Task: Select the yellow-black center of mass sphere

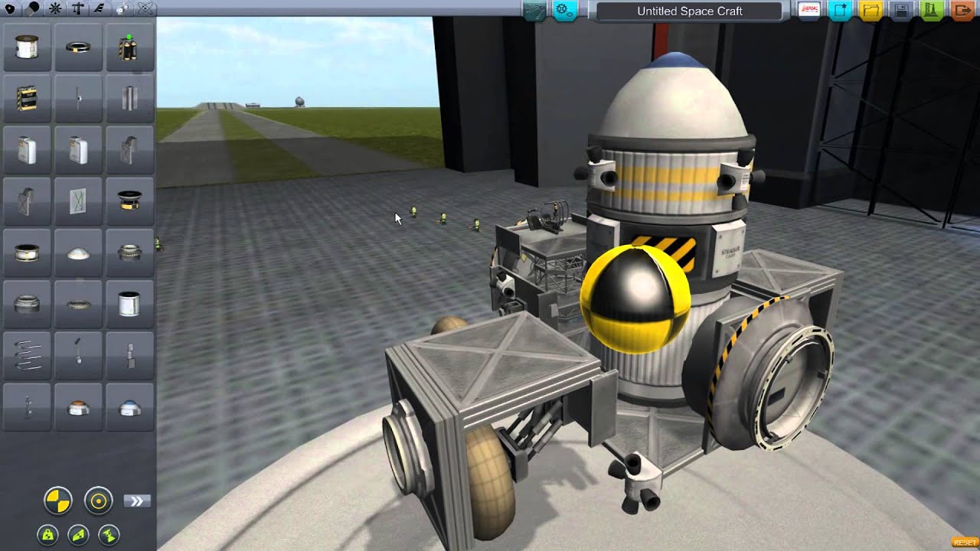Action: pyautogui.click(x=635, y=300)
